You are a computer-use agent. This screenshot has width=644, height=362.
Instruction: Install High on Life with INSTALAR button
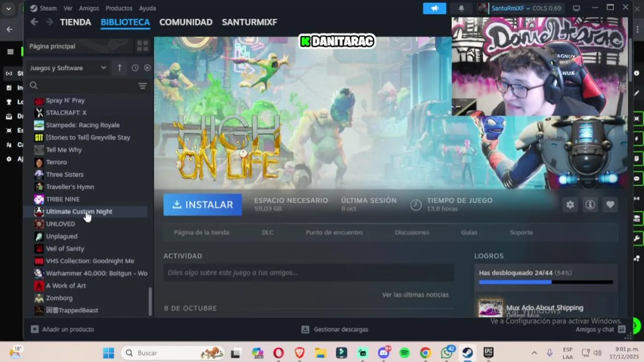click(x=203, y=205)
